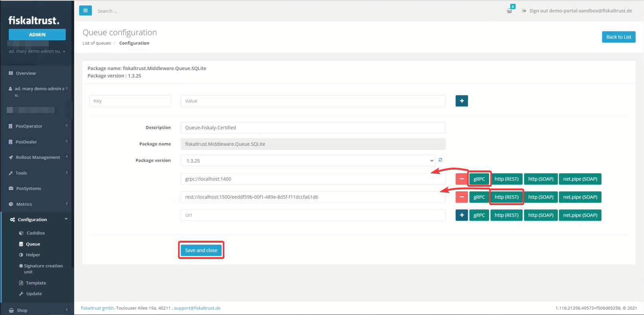Click net.pipe (SOAP) button in rest:// row
The height and width of the screenshot is (315, 644).
[580, 197]
